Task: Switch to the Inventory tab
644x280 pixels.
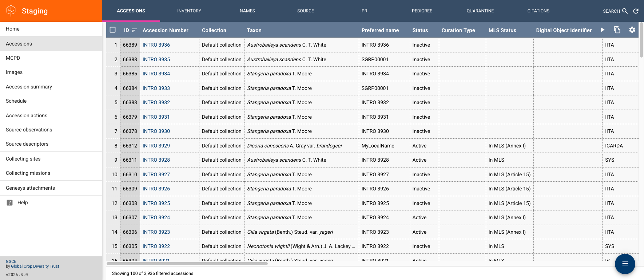Action: (189, 11)
